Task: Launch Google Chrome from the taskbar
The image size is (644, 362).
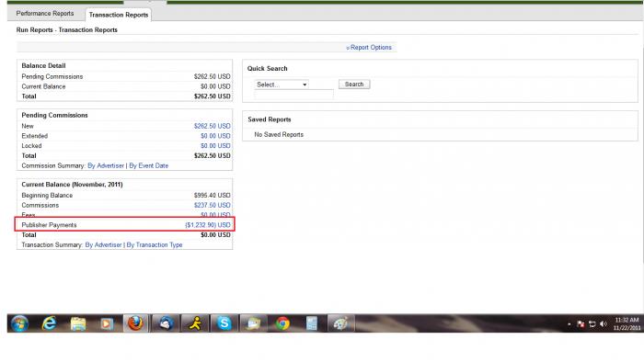Action: tap(282, 323)
